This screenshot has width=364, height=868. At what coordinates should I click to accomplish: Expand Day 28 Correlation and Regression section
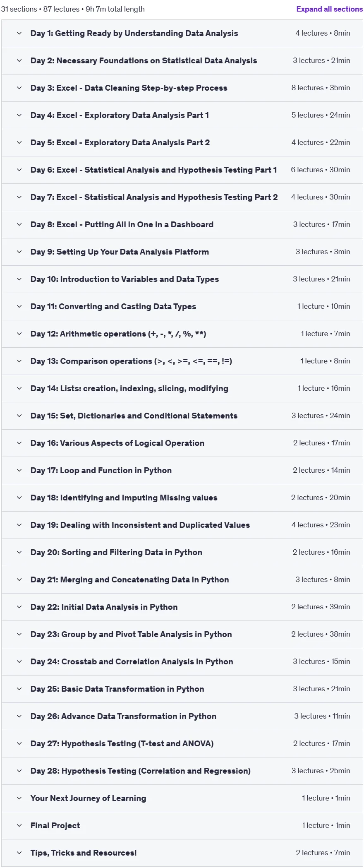pos(182,771)
